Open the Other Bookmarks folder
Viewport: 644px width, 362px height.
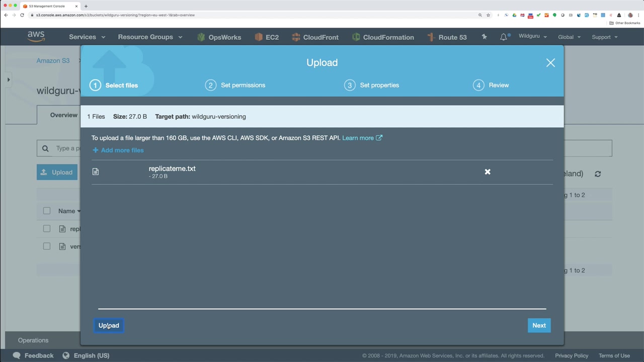[x=625, y=23]
